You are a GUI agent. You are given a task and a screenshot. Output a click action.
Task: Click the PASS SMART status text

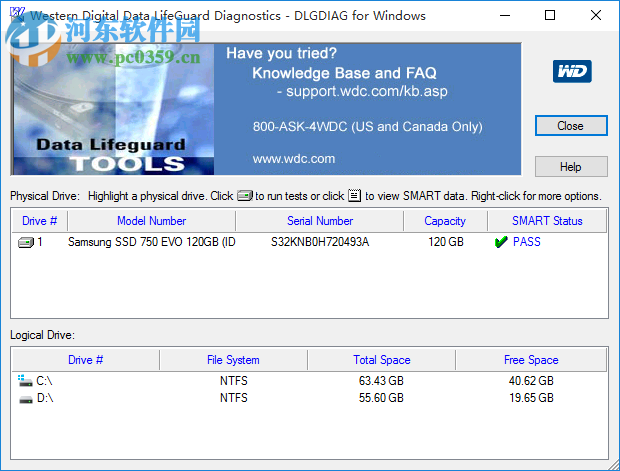pyautogui.click(x=527, y=242)
